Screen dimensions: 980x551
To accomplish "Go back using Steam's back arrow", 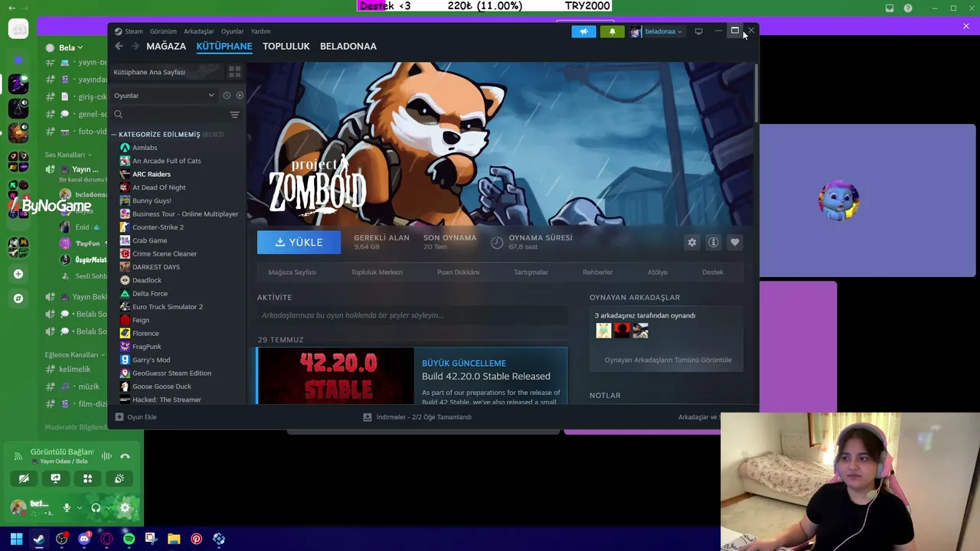I will coord(119,46).
